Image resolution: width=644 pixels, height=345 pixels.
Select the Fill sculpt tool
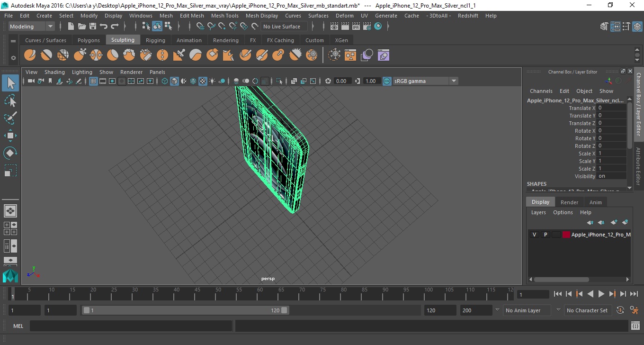pyautogui.click(x=229, y=55)
